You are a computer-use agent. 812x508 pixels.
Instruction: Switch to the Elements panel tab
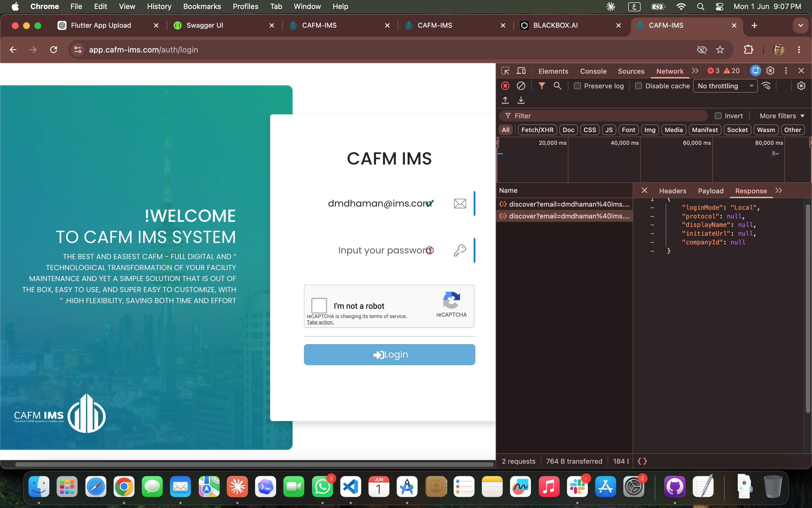tap(553, 71)
